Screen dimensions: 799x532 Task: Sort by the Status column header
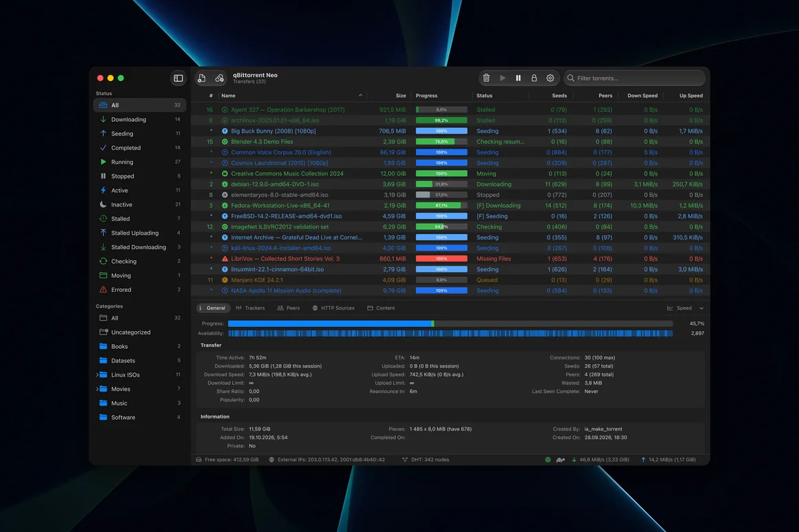pos(485,96)
